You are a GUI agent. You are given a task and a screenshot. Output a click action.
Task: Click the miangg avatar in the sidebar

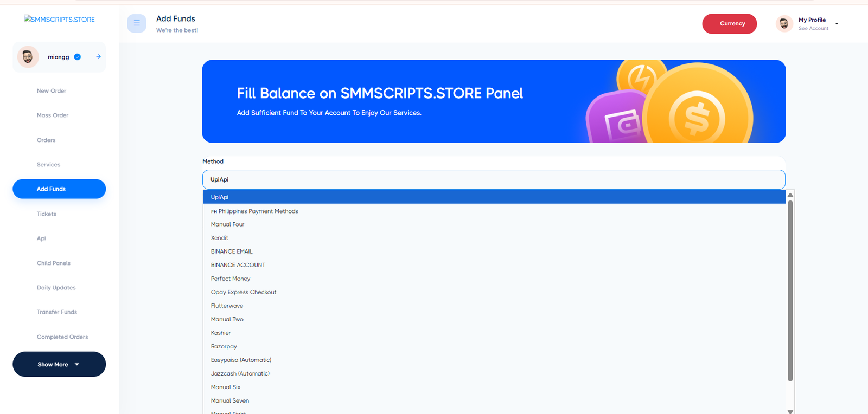pyautogui.click(x=28, y=57)
